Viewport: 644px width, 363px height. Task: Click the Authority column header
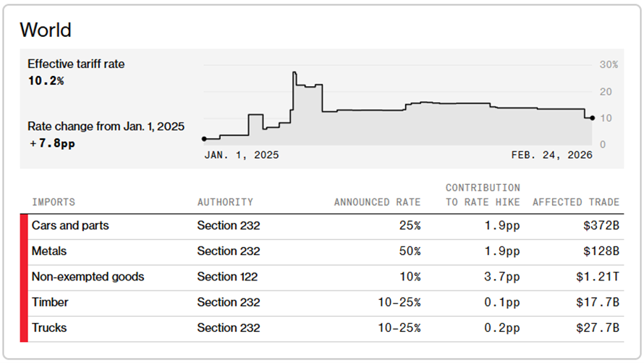(x=225, y=202)
